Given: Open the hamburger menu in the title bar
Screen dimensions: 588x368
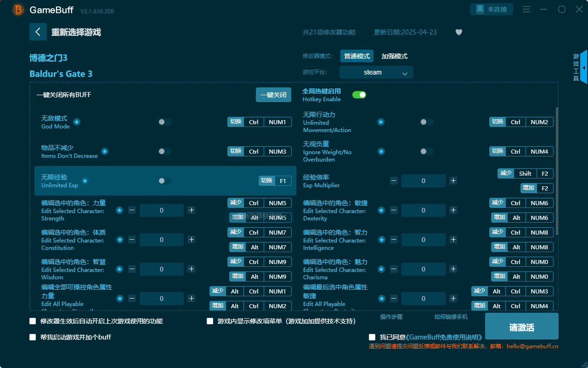Looking at the screenshot, I should pyautogui.click(x=526, y=8).
